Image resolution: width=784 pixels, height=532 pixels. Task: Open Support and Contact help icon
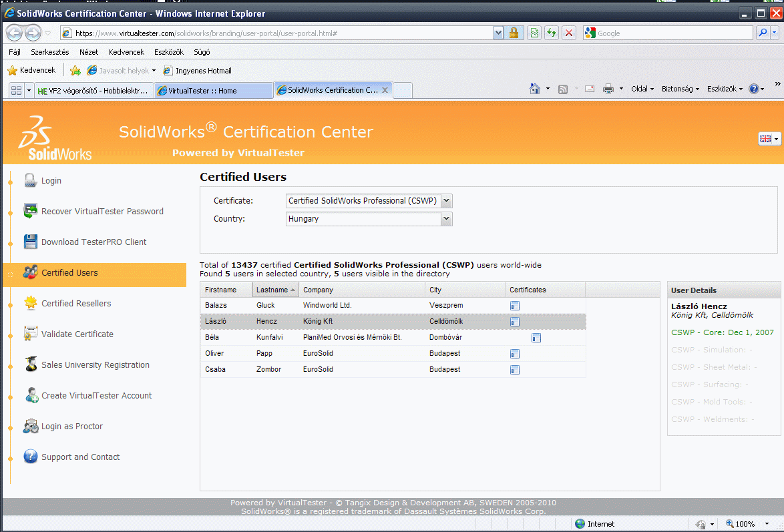[x=31, y=457]
